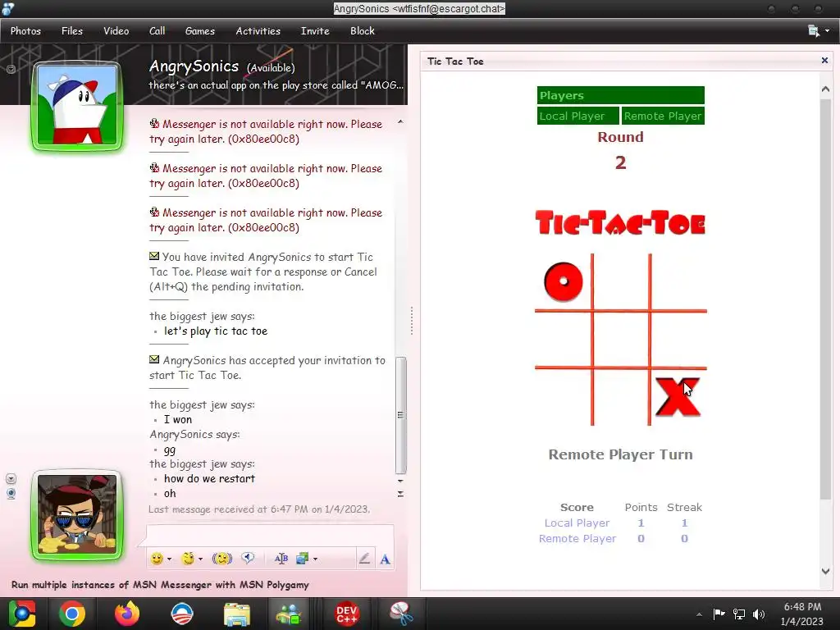Open the show menu icon top right

pos(818,31)
